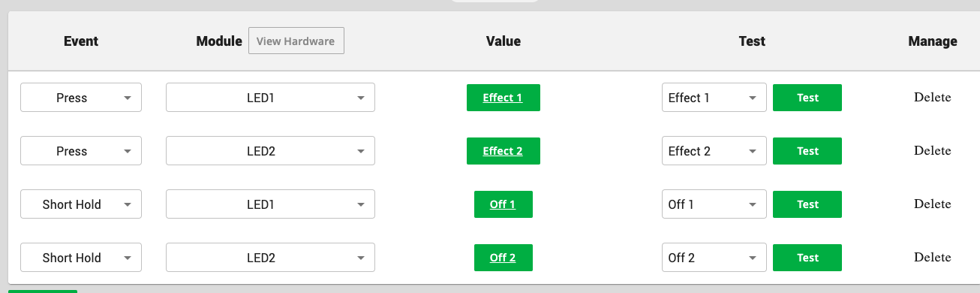Delete the Short Hold LED2 event row
The width and height of the screenshot is (980, 293).
[x=932, y=258]
